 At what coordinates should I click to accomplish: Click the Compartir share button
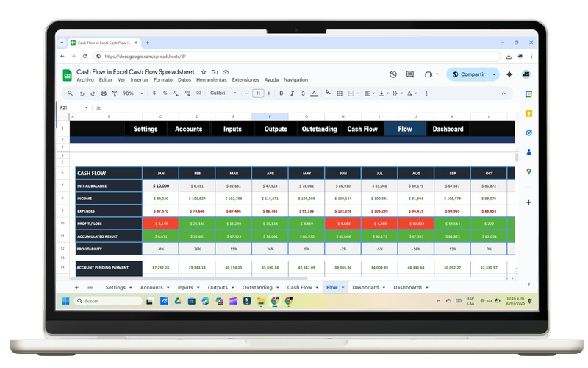(469, 74)
